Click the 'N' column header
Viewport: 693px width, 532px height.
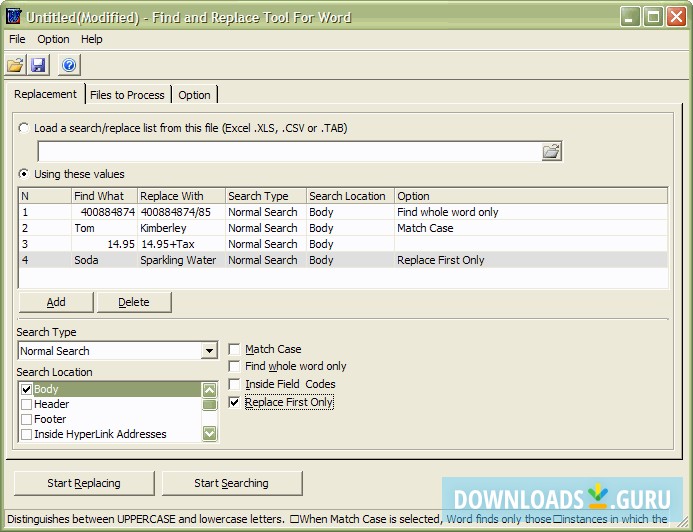(45, 196)
